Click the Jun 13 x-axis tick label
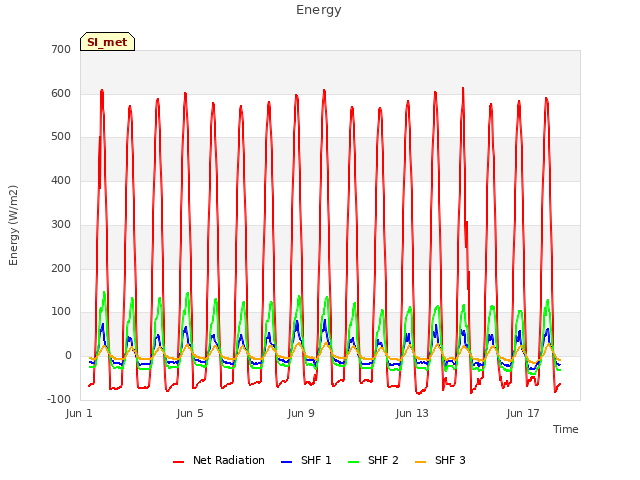 [x=412, y=413]
